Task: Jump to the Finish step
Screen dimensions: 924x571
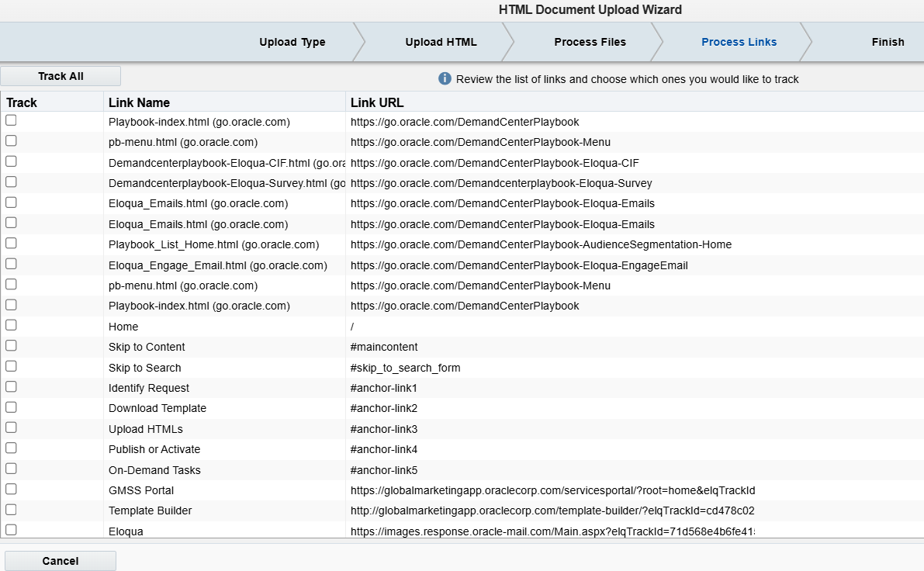Action: (x=888, y=42)
